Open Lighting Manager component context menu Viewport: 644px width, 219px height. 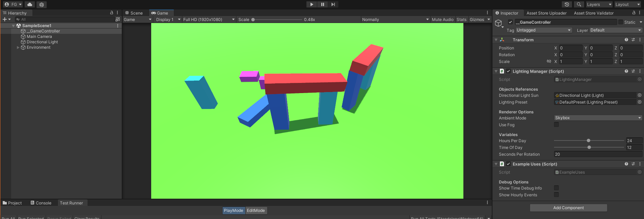640,71
